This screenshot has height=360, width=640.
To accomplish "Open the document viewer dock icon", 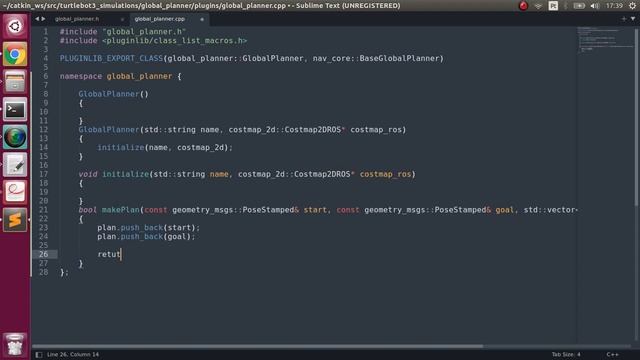I will click(x=15, y=192).
